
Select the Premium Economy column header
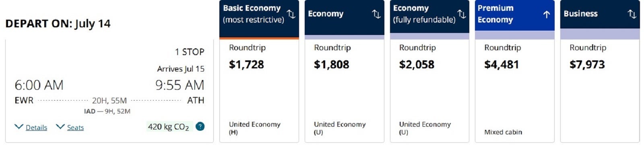(515, 15)
